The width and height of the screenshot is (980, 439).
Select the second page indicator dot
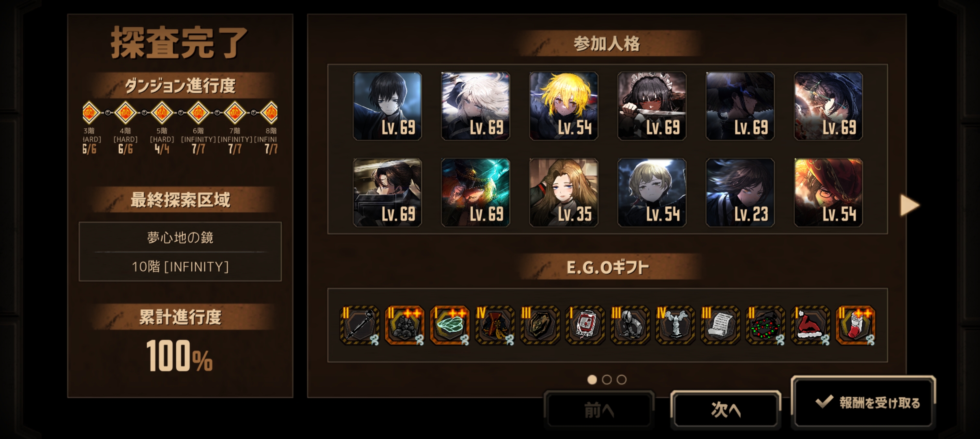(607, 380)
